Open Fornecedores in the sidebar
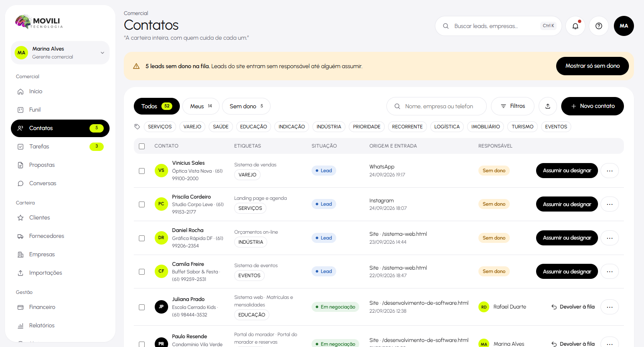The height and width of the screenshot is (347, 644). pos(60,236)
